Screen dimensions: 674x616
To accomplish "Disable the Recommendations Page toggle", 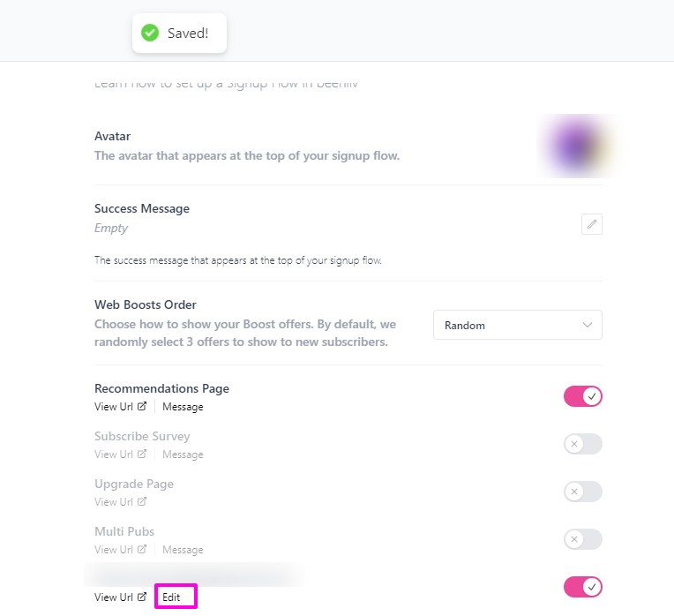I will (x=582, y=396).
